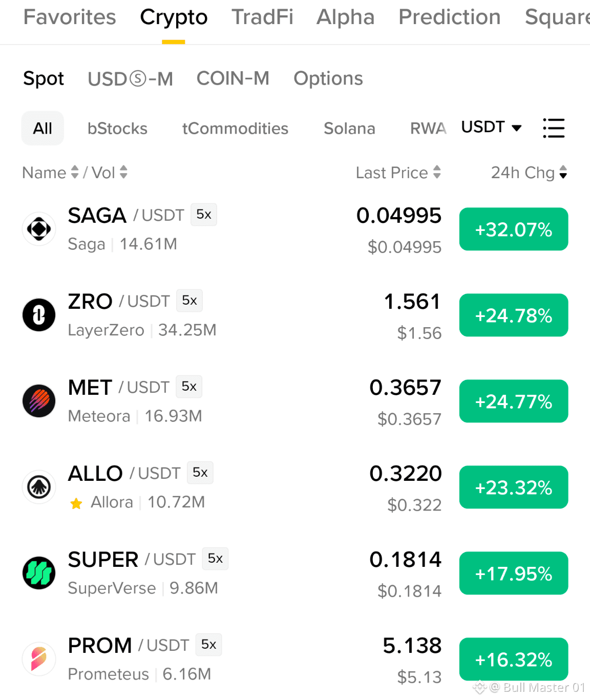This screenshot has height=700, width=590.
Task: Tap the MET Meteora coin icon
Action: 39,401
